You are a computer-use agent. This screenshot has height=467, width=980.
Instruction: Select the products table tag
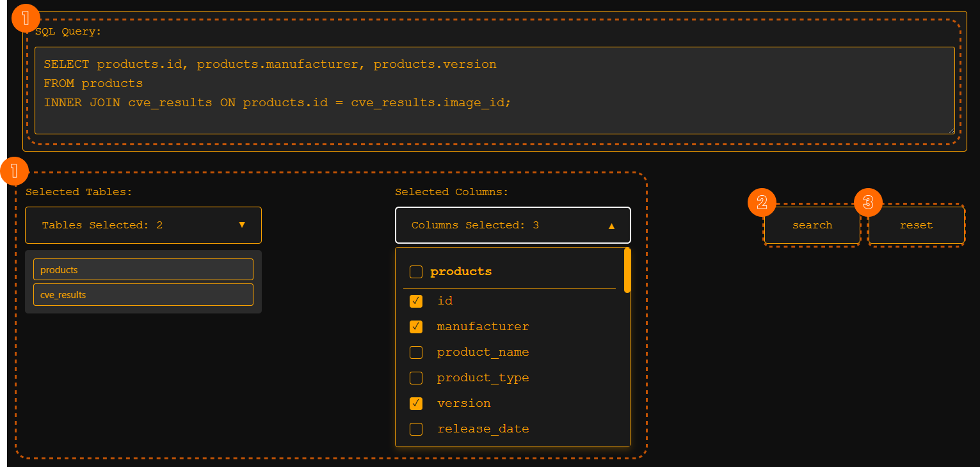(x=143, y=270)
